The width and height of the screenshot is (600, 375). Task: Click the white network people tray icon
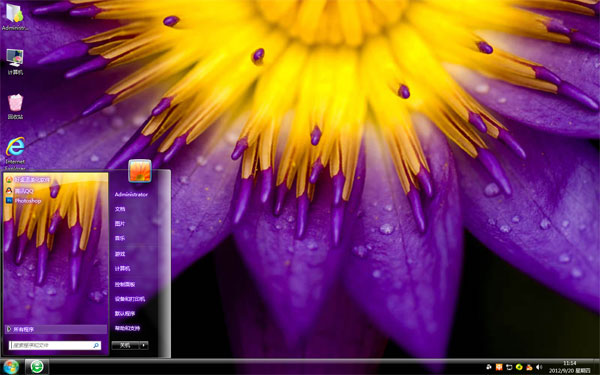489,367
